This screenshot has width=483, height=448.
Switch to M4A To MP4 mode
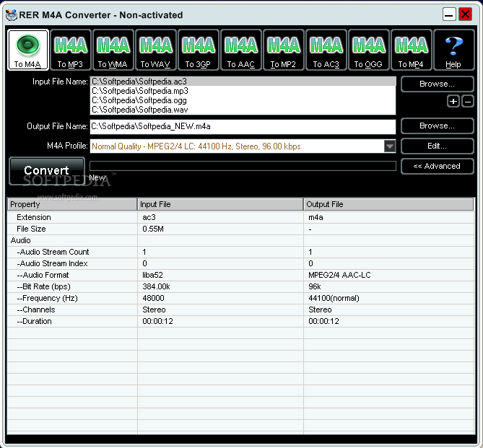click(412, 50)
